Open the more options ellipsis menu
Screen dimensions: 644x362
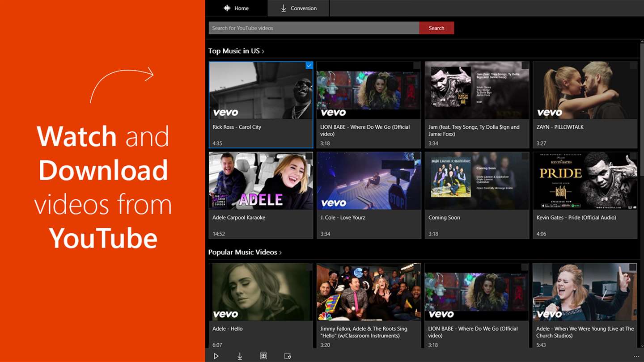coord(637,356)
